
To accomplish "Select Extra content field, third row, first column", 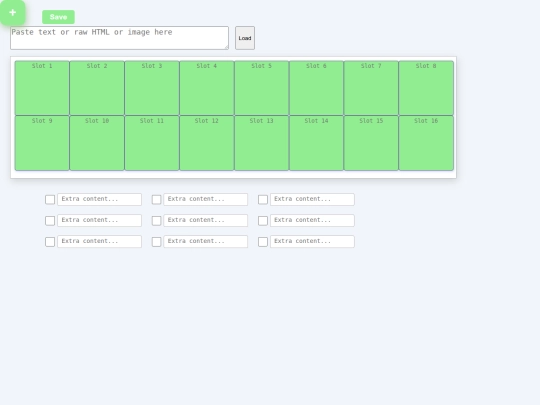I will tap(100, 241).
